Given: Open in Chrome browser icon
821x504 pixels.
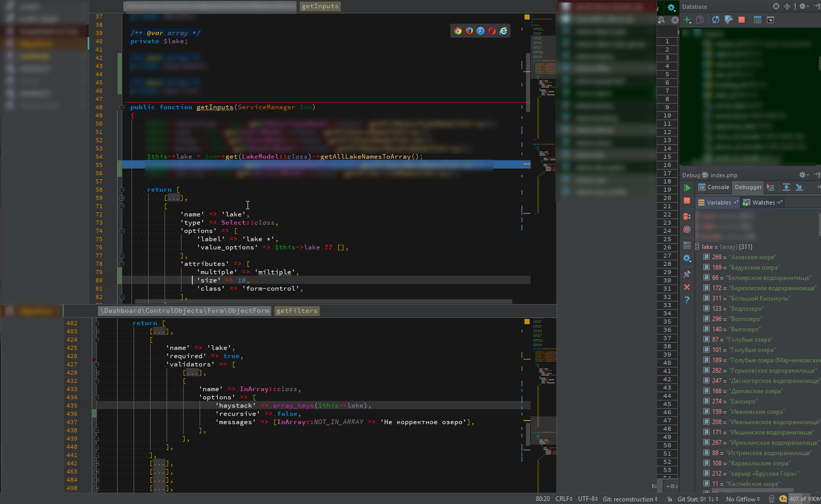Looking at the screenshot, I should click(x=458, y=31).
